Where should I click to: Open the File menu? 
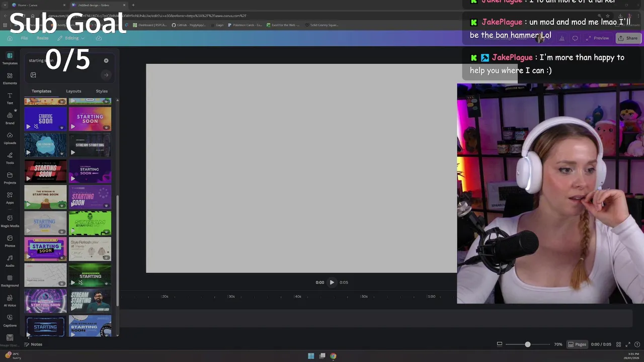[x=24, y=38]
